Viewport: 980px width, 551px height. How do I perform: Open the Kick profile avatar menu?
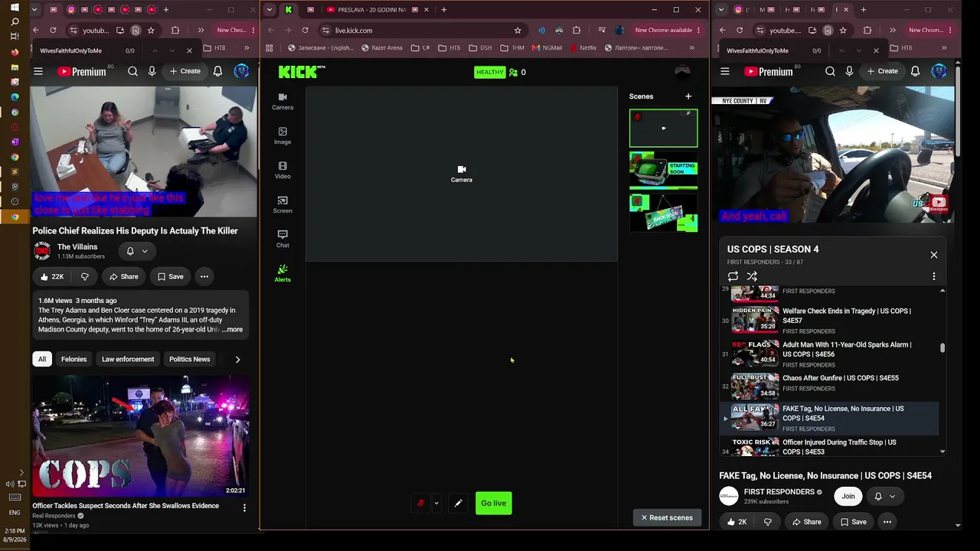pos(682,72)
